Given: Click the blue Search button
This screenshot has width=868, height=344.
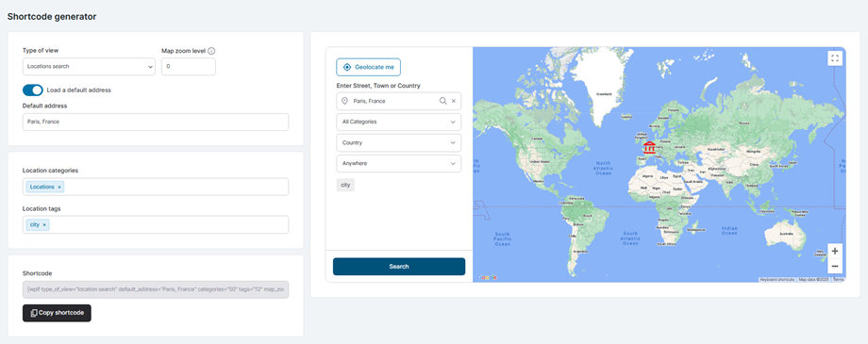Looking at the screenshot, I should (x=399, y=267).
